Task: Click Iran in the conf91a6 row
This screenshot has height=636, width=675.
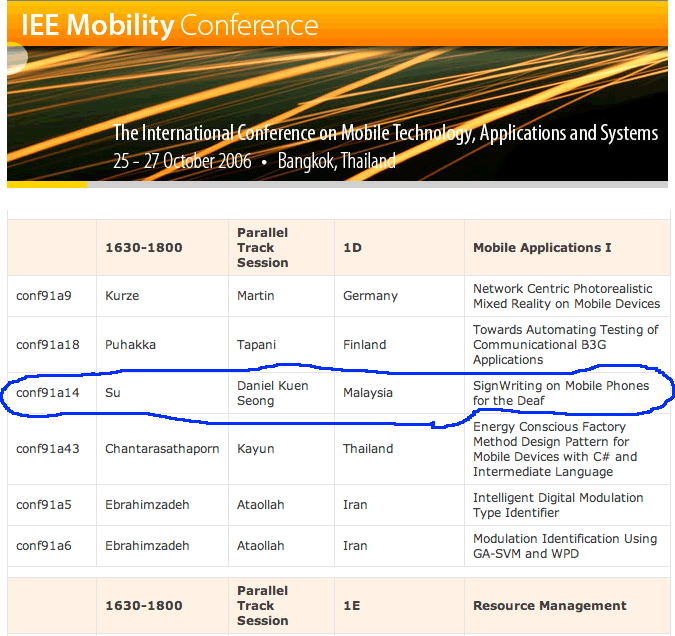Action: pyautogui.click(x=355, y=546)
